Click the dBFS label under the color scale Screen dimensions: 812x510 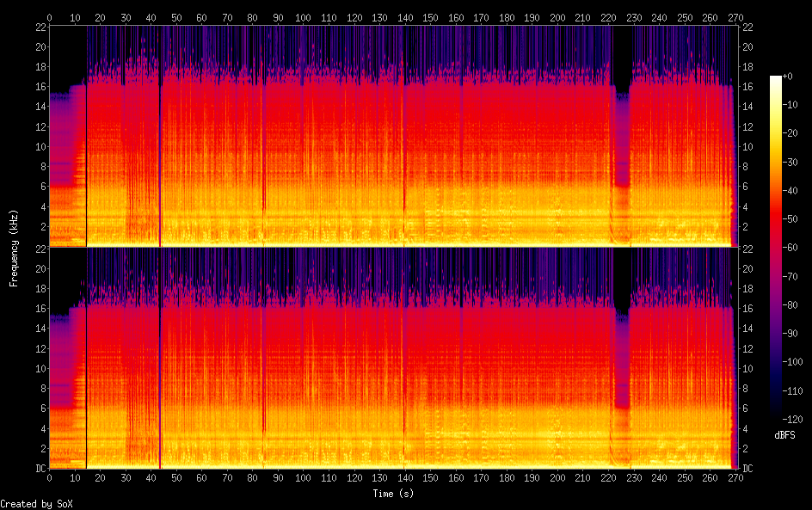pyautogui.click(x=784, y=435)
